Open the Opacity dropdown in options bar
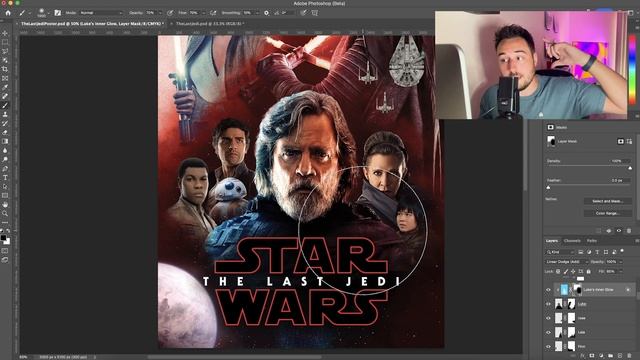The width and height of the screenshot is (640, 360). pyautogui.click(x=160, y=13)
